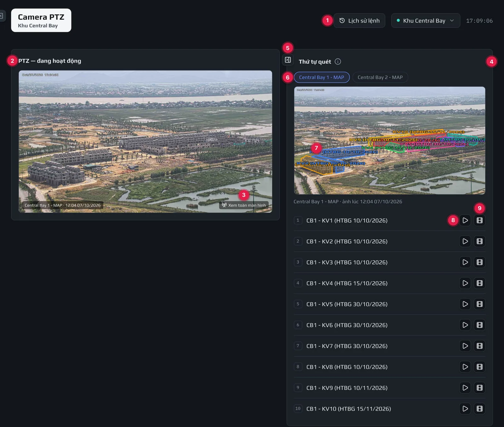The width and height of the screenshot is (504, 427).
Task: Select row CB1 - KV7 (HTBG 30/10/2026)
Action: click(390, 346)
